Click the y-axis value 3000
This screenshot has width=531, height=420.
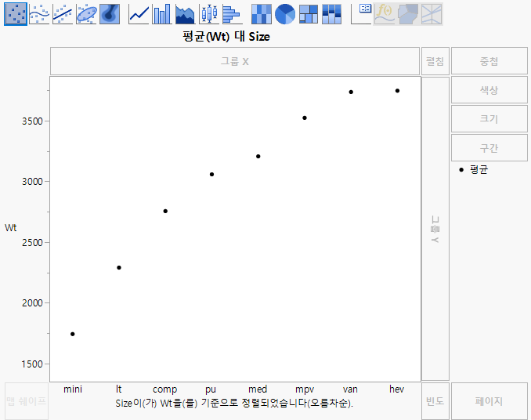coord(33,182)
